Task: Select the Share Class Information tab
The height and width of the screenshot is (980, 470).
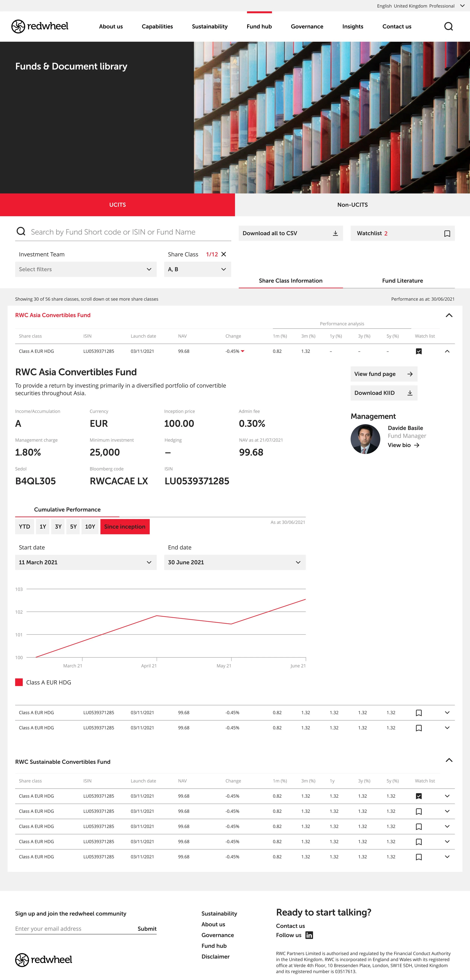Action: 291,281
